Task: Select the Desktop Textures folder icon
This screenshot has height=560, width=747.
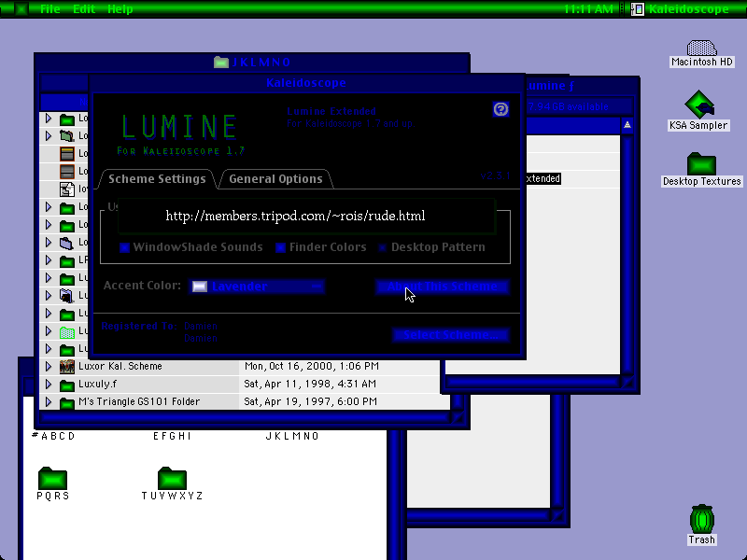Action: pos(701,163)
